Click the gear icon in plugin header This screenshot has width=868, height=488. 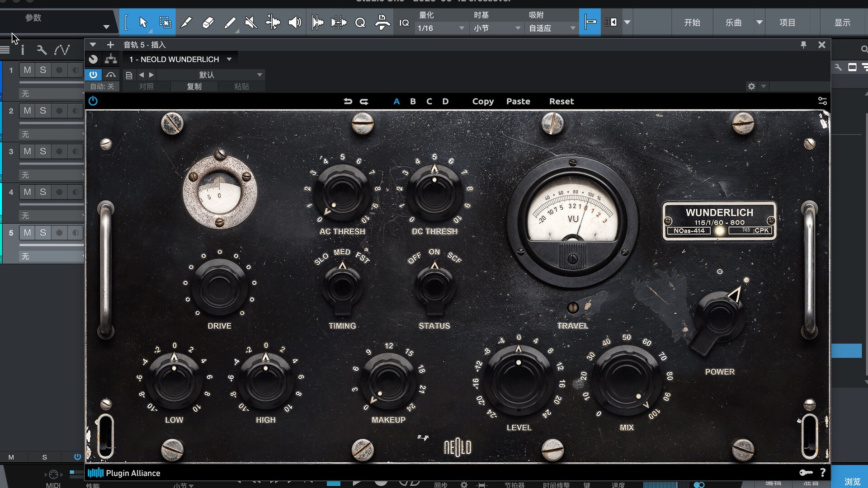pos(751,86)
